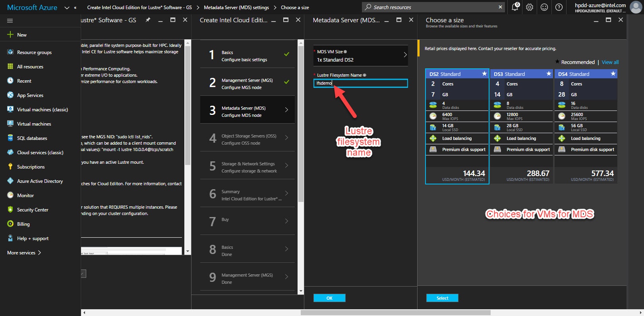The width and height of the screenshot is (644, 316).
Task: Open the Billing icon
Action: pos(10,224)
